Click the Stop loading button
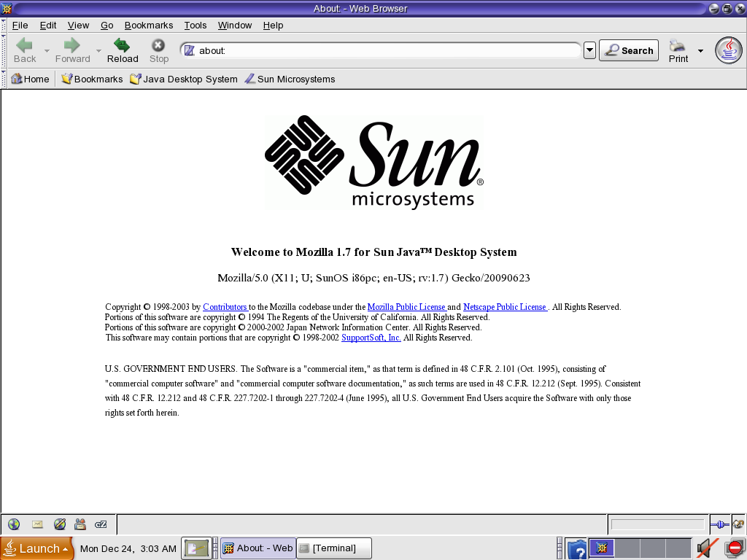The height and width of the screenshot is (560, 747). [158, 50]
